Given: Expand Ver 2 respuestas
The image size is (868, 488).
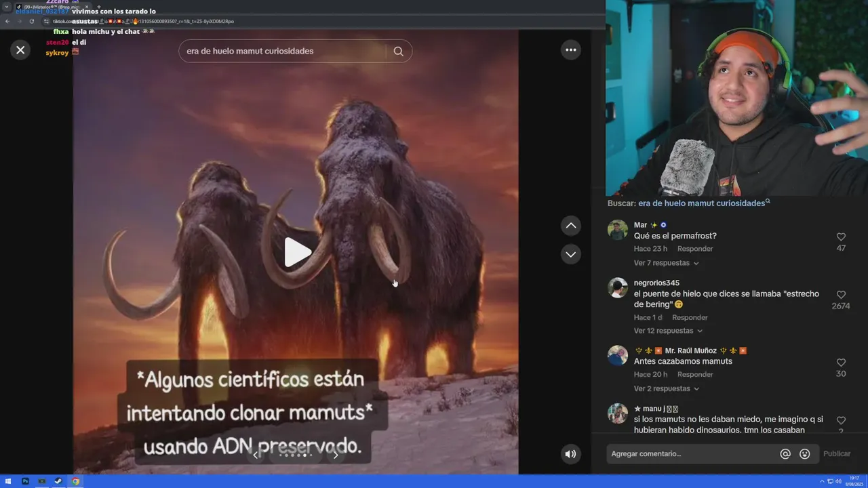Looking at the screenshot, I should (x=666, y=388).
